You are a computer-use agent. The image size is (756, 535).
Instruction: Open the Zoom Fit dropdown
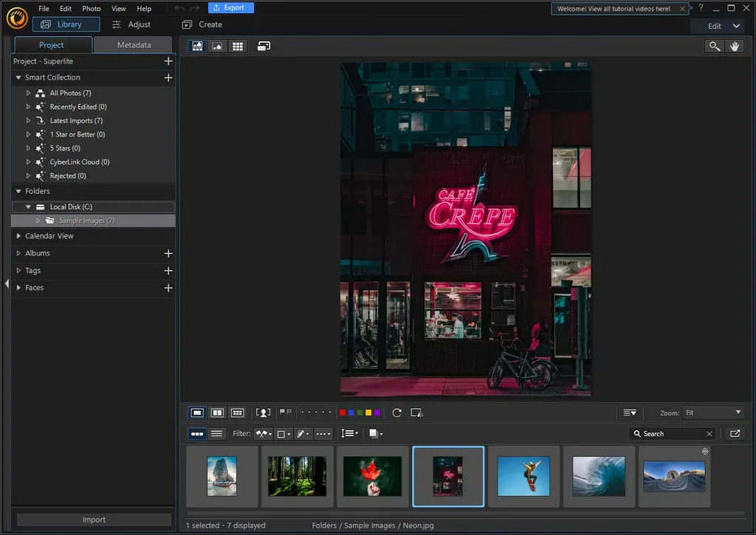point(713,413)
